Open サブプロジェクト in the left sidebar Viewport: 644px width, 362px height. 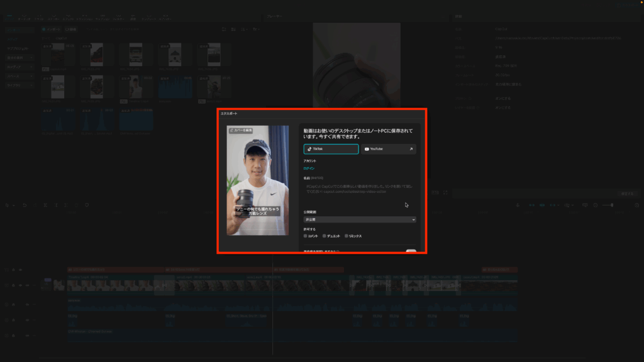click(18, 48)
